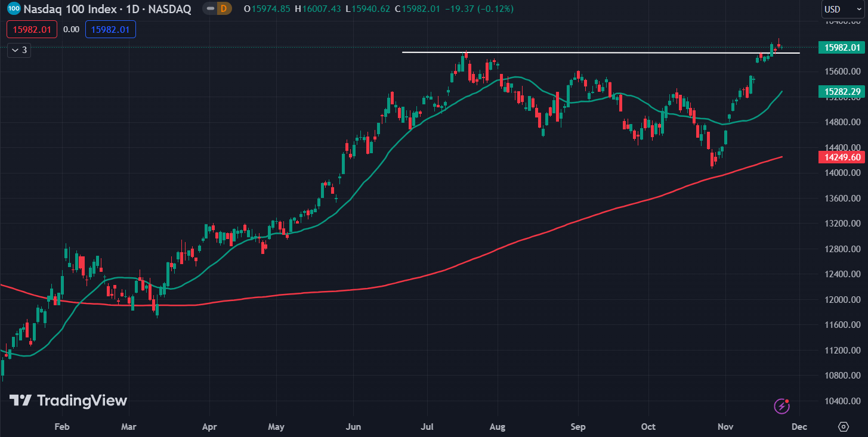Click the Mar label on time axis
This screenshot has height=437, width=868.
(x=129, y=427)
